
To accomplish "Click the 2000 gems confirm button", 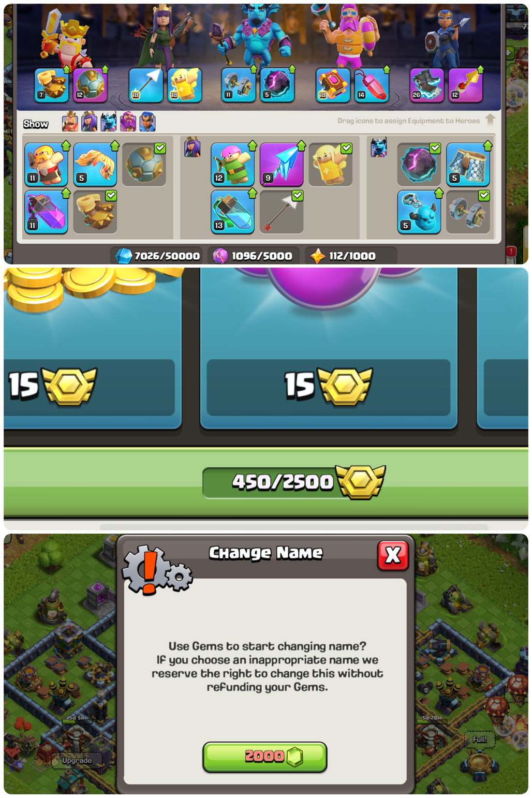I will point(264,757).
